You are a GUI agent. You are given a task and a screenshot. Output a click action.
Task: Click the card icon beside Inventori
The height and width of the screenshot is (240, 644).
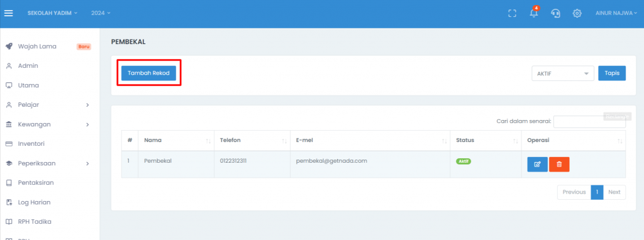(9, 144)
